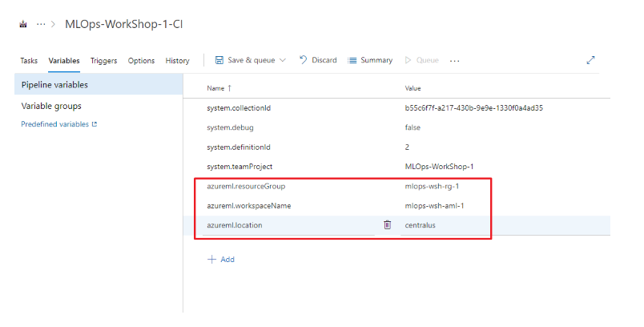Click the project icon in the breadcrumb
Screen dimensions: 644x327
(x=23, y=24)
